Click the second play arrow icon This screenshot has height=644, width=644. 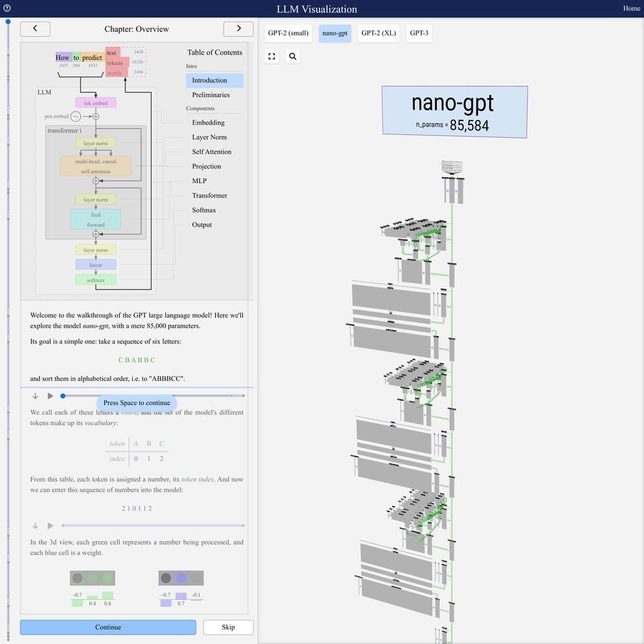(x=50, y=526)
